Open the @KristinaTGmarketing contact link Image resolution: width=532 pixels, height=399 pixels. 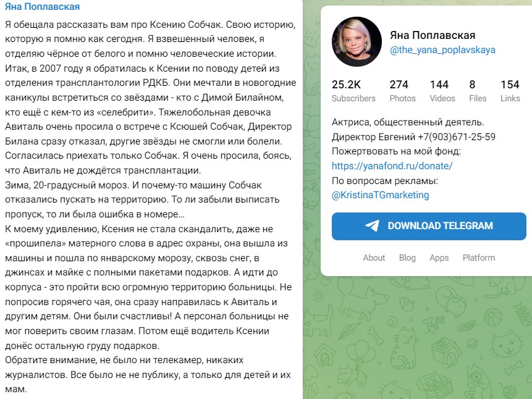(381, 195)
